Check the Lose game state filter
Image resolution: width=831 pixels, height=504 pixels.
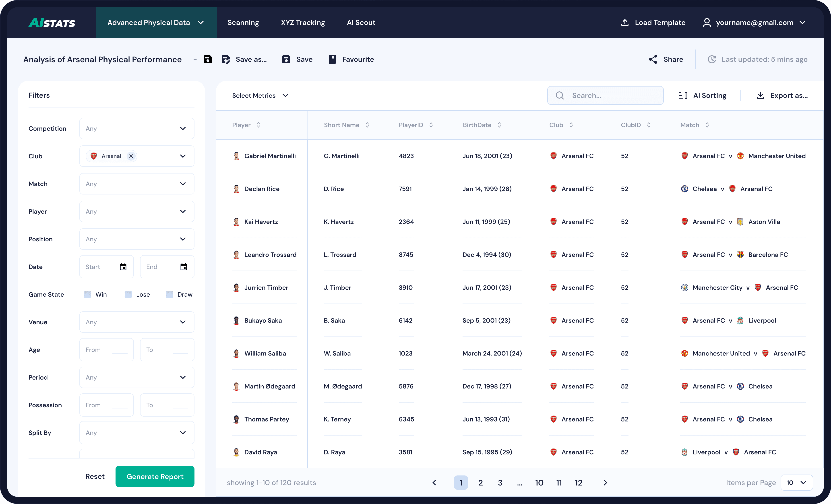(x=128, y=294)
